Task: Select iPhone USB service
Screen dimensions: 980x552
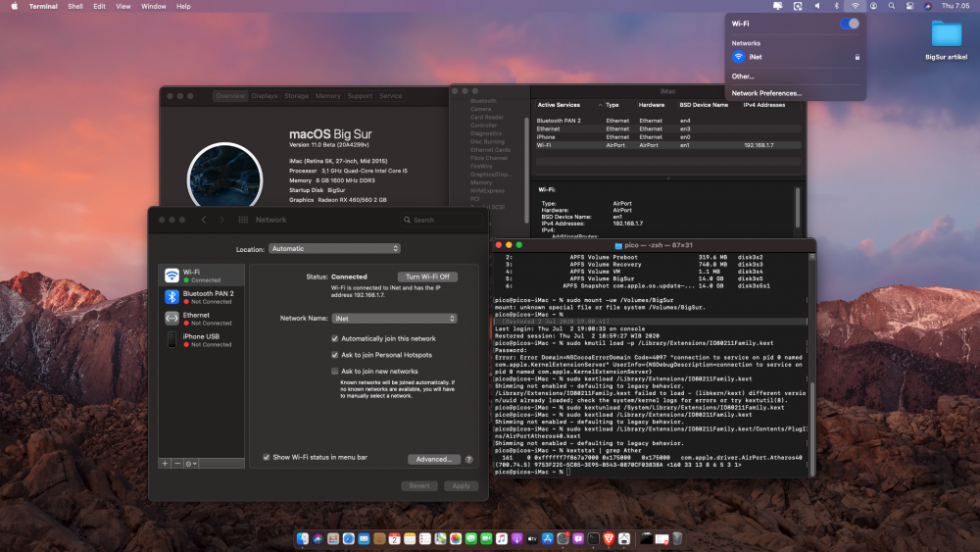Action: (x=201, y=340)
